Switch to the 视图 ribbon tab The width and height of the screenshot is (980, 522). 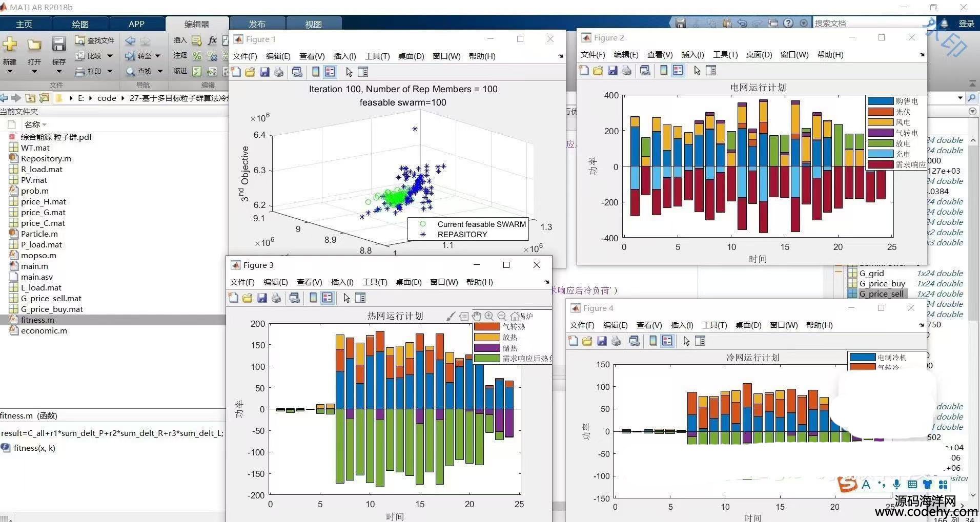(313, 24)
